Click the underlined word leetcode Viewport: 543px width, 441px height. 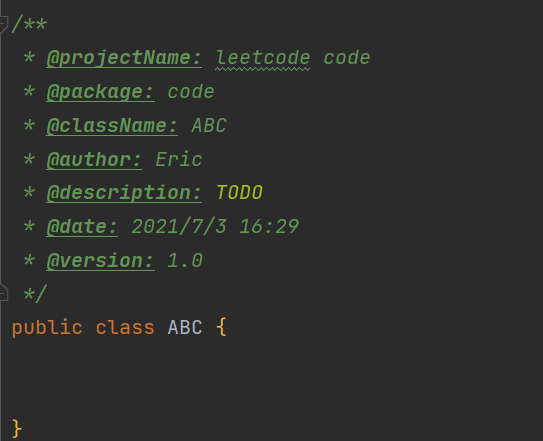pos(263,58)
